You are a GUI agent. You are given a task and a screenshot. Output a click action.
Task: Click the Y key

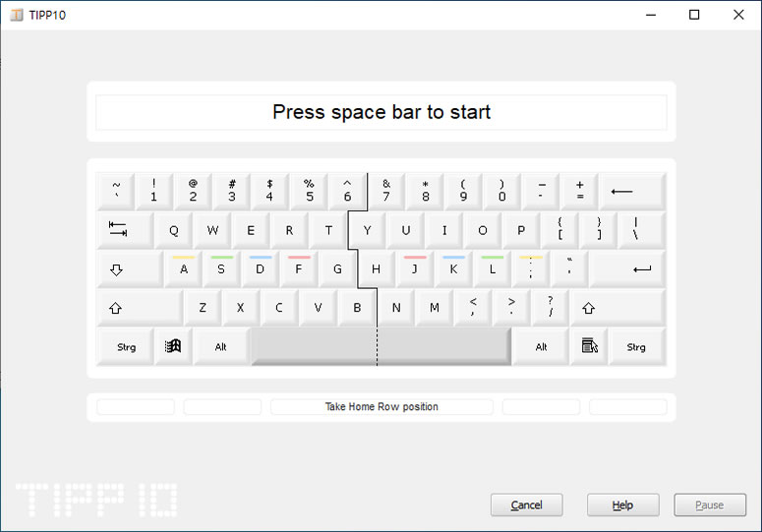(368, 230)
